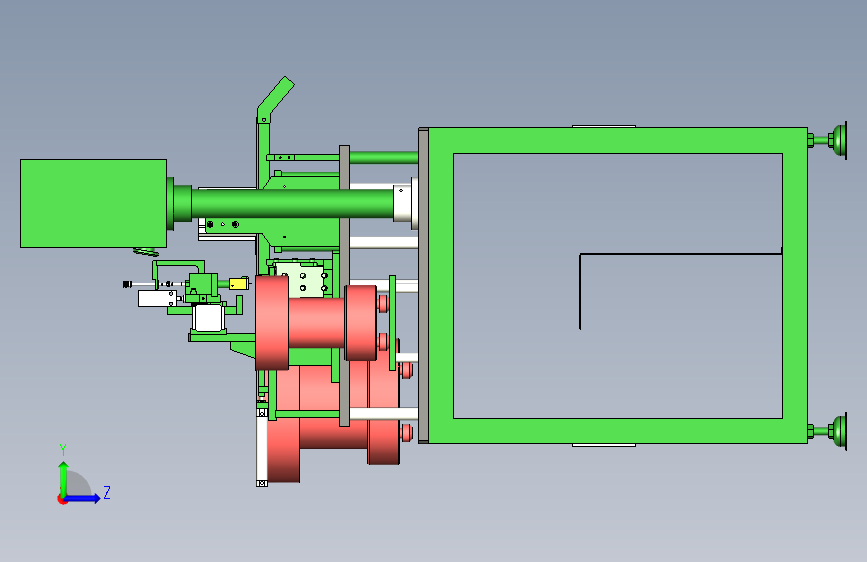The width and height of the screenshot is (867, 562).
Task: Select the large green rectangular frame top beam
Action: (618, 140)
